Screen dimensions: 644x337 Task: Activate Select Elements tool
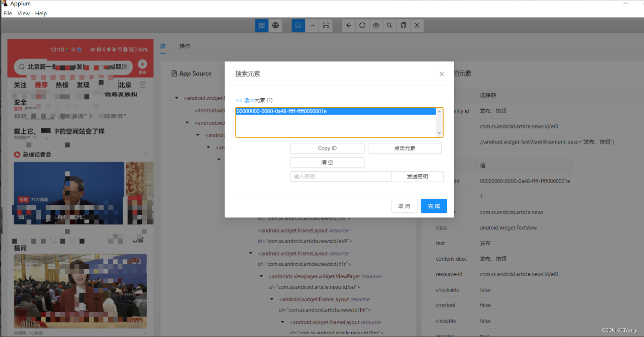pos(298,26)
